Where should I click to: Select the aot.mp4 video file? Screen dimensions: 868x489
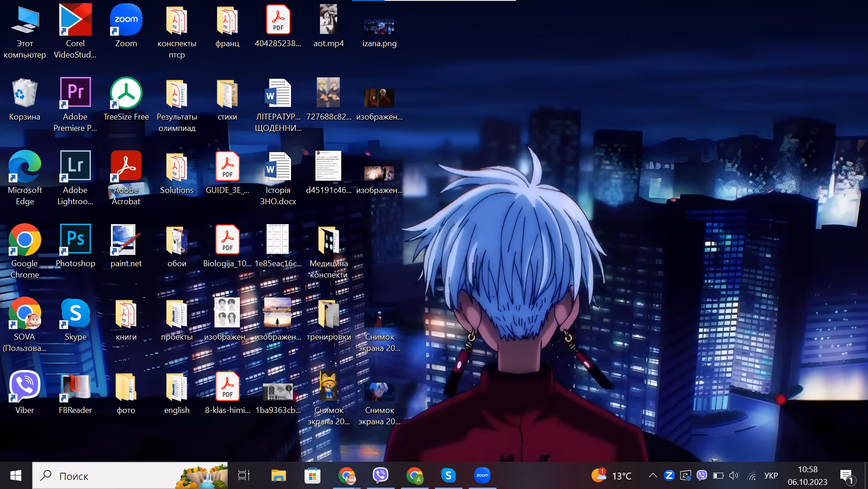(329, 26)
